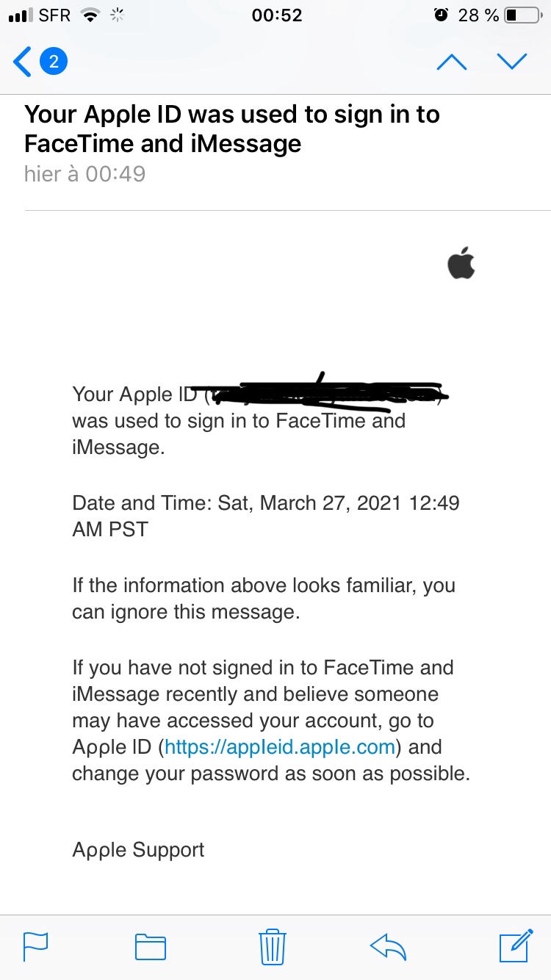Tap the battery icon in status bar

coord(522,15)
